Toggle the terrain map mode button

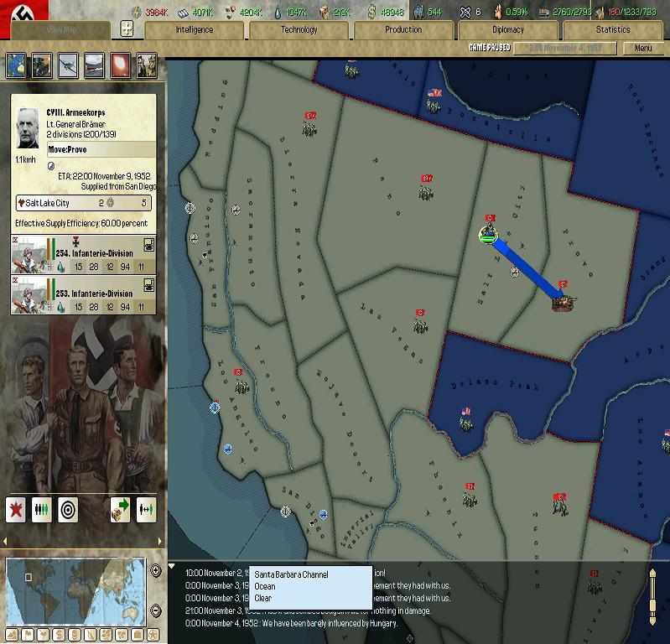tap(11, 635)
